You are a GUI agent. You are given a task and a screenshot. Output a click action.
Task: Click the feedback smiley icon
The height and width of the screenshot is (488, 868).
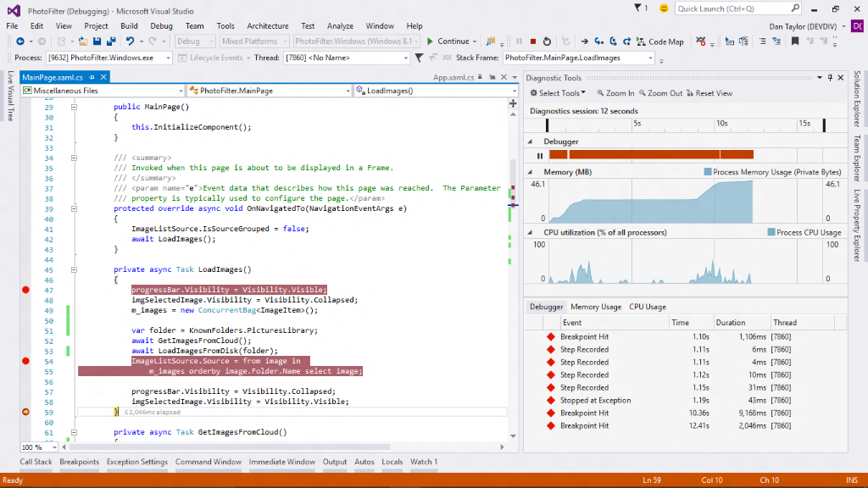(x=664, y=8)
